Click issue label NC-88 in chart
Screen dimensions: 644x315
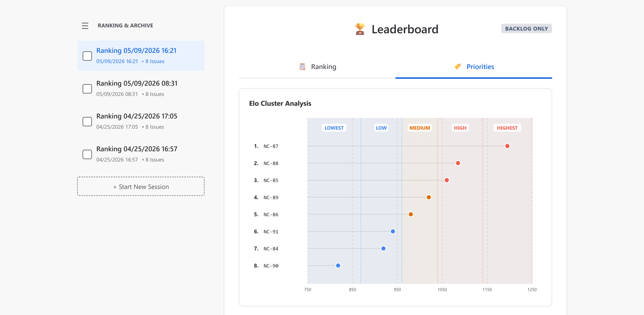coord(271,163)
